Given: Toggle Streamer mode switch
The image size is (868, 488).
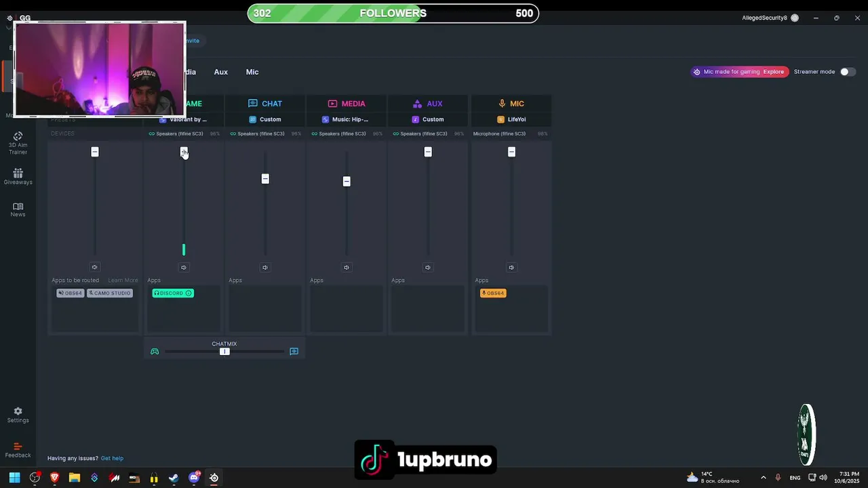Looking at the screenshot, I should point(848,72).
